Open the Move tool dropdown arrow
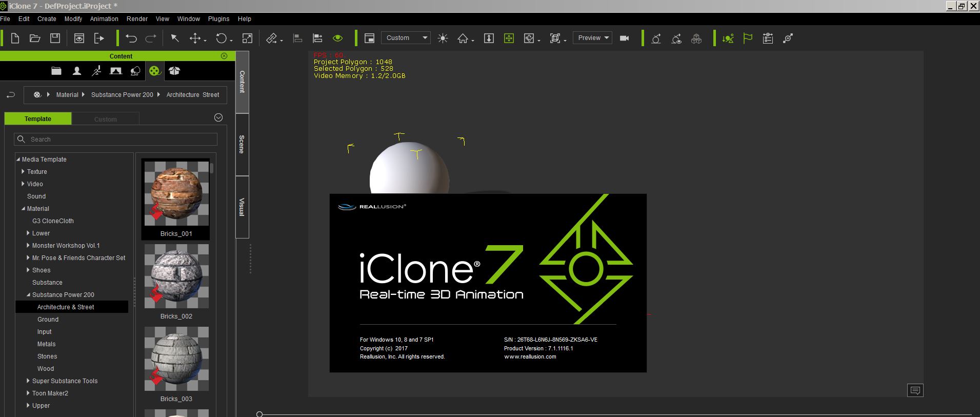The image size is (980, 417). coord(205,40)
